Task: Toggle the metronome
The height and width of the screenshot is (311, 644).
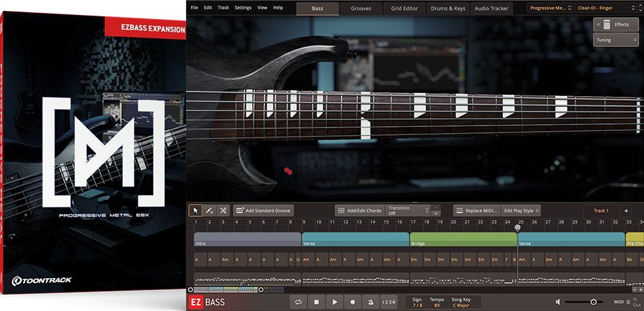Action: coord(371,302)
